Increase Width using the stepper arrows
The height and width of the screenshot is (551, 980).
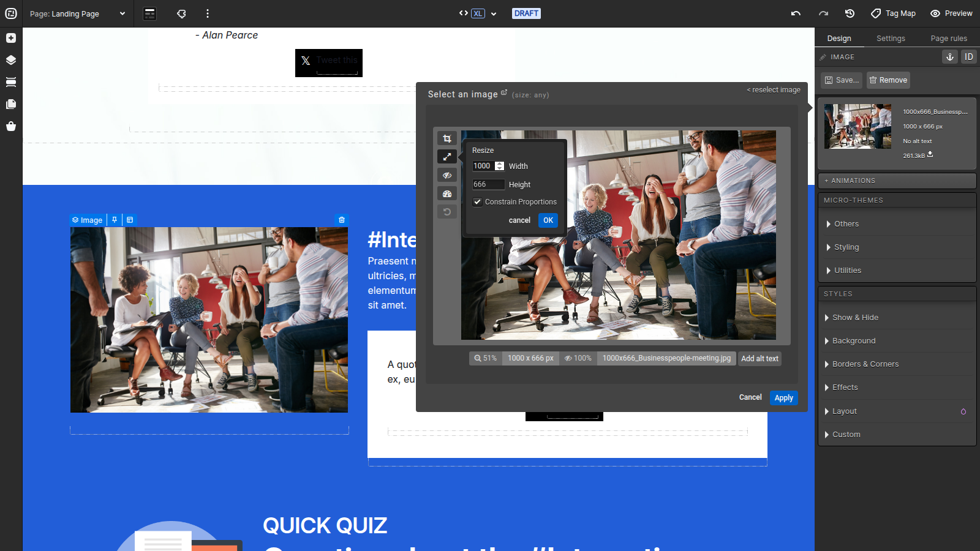(500, 163)
